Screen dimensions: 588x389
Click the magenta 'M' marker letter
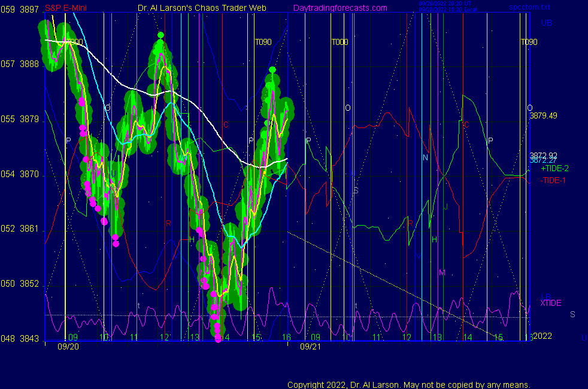click(442, 272)
